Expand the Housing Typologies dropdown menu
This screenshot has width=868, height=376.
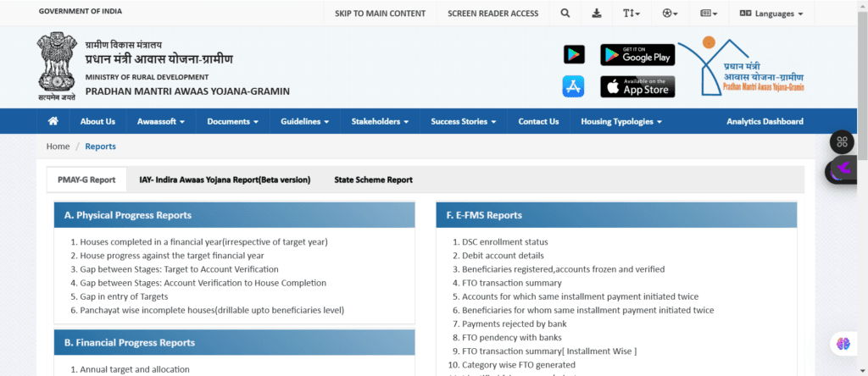click(x=621, y=122)
